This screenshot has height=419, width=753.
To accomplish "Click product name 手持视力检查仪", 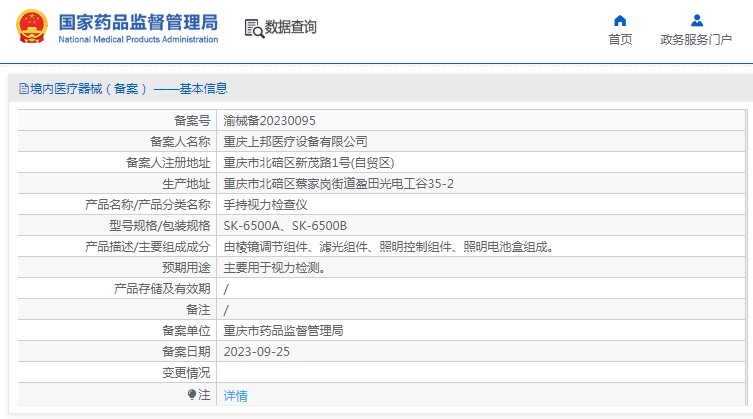I will [266, 205].
